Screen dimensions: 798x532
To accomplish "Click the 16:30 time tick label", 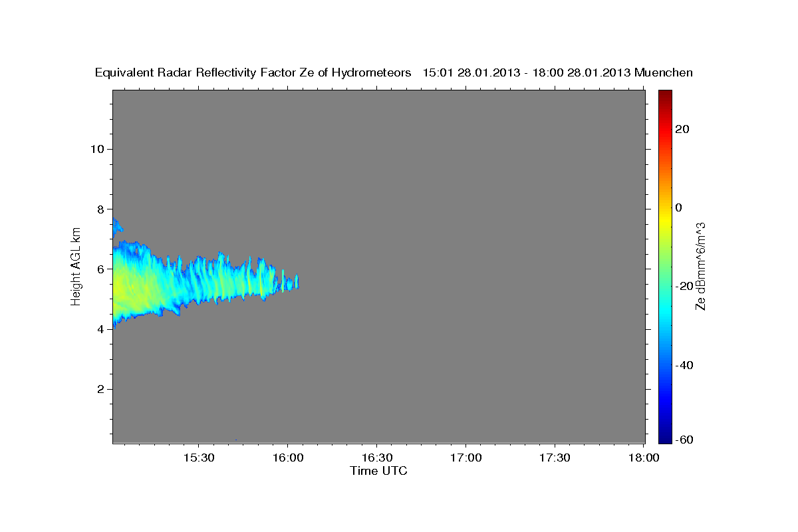I will [376, 458].
